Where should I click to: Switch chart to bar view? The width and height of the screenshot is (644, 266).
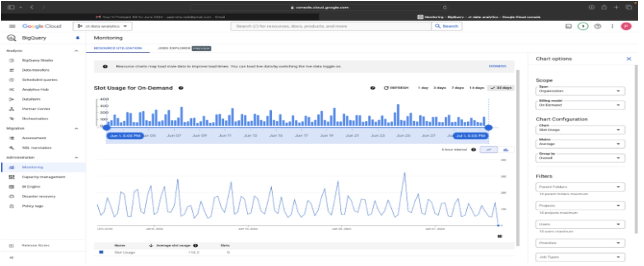(506, 150)
